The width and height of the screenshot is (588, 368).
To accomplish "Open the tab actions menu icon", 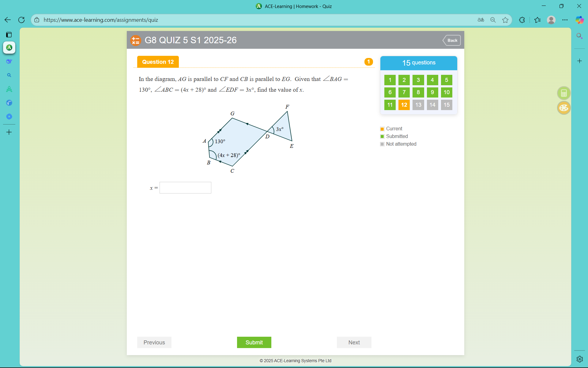I will coord(9,35).
